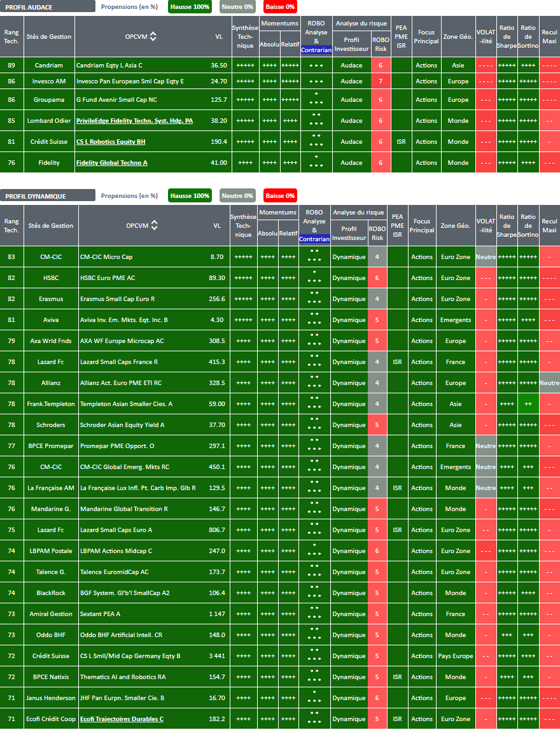Open PrivileEdge Fidelity Techn. Syst. Hdg. PA fund
The width and height of the screenshot is (560, 730).
tap(134, 120)
